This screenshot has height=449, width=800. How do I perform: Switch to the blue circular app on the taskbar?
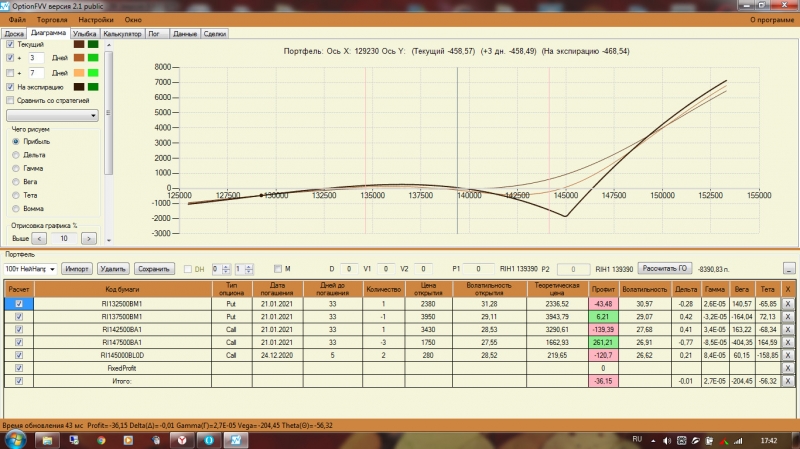209,440
